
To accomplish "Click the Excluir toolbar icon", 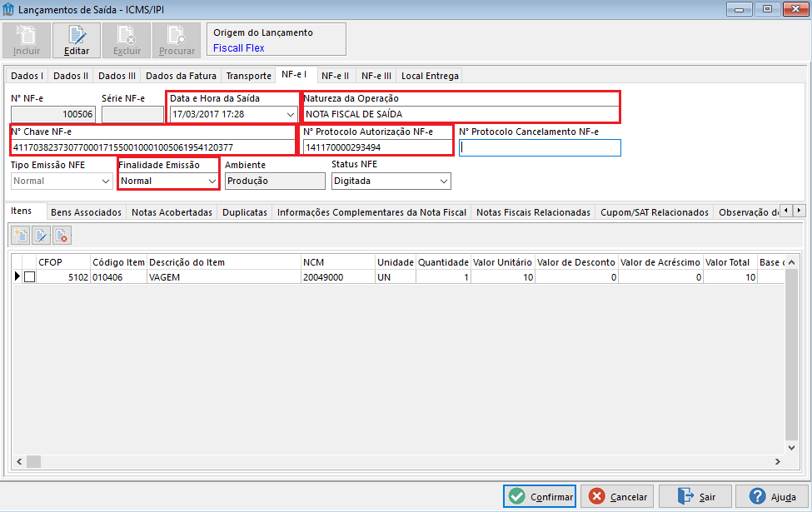I will click(127, 40).
